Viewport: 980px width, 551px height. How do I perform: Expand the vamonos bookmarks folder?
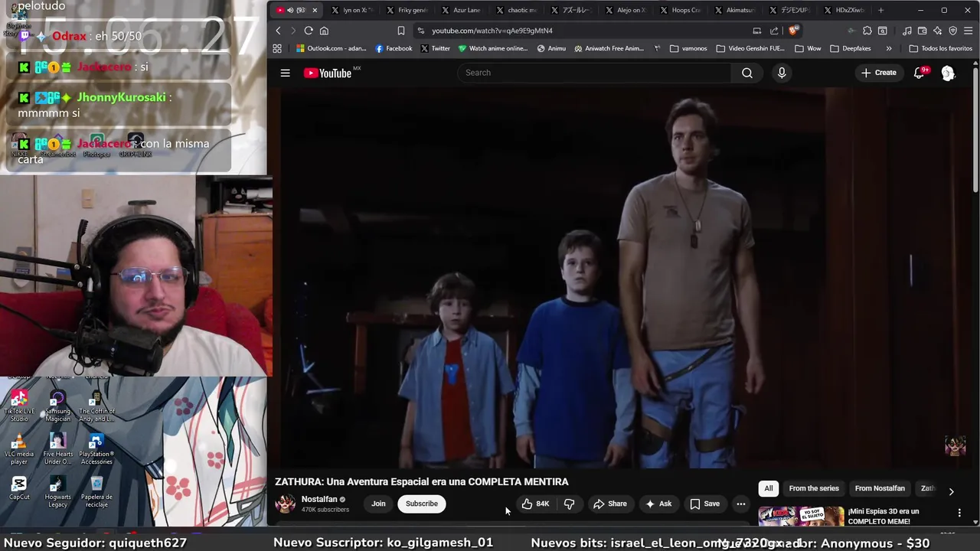688,48
